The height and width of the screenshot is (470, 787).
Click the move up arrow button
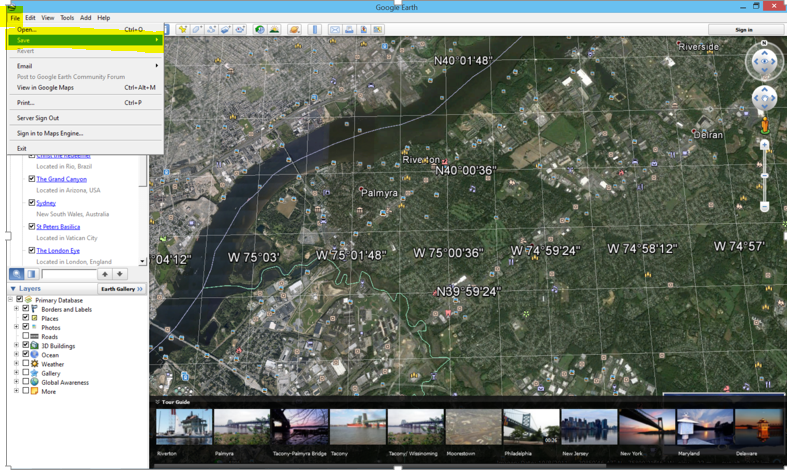click(x=104, y=274)
